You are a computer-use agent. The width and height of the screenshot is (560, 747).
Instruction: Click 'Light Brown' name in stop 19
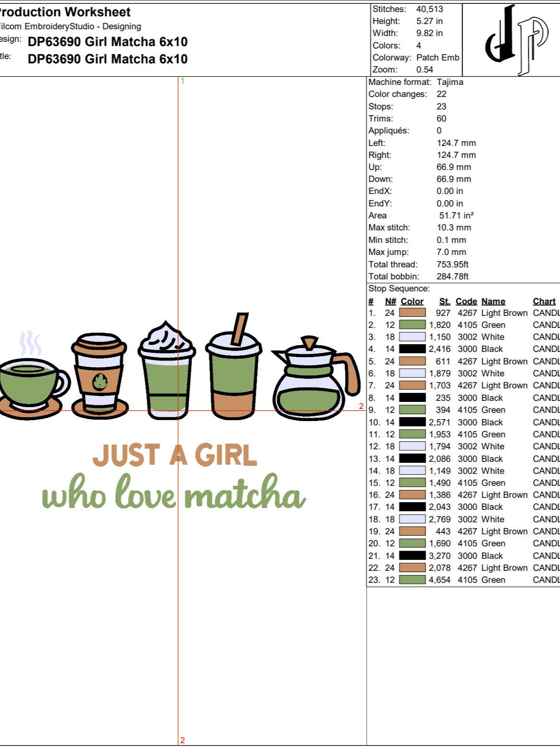(504, 531)
